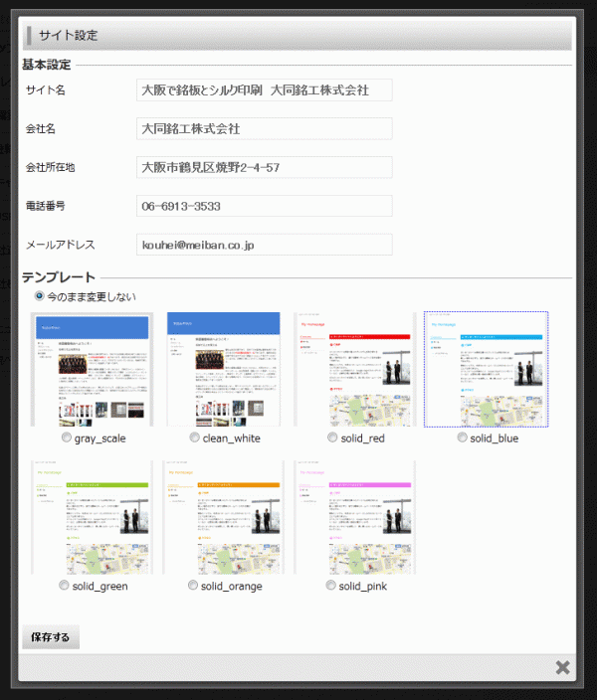Close the site settings dialog with the X icon
Screen dimensions: 597x700
pyautogui.click(x=562, y=667)
